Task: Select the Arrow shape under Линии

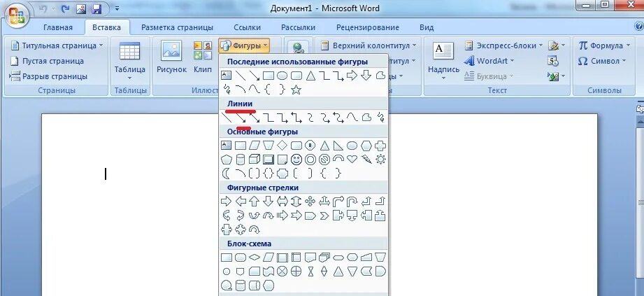Action: (241, 118)
